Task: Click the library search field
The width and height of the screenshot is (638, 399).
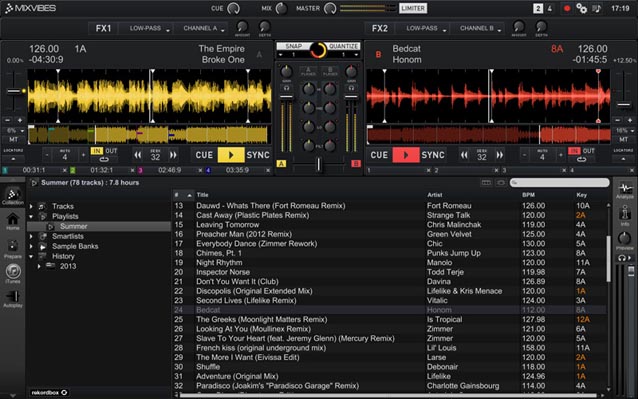Action: coord(559,183)
